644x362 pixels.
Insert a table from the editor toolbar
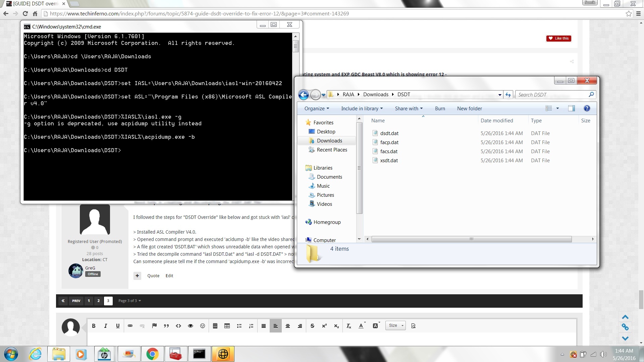click(x=227, y=326)
